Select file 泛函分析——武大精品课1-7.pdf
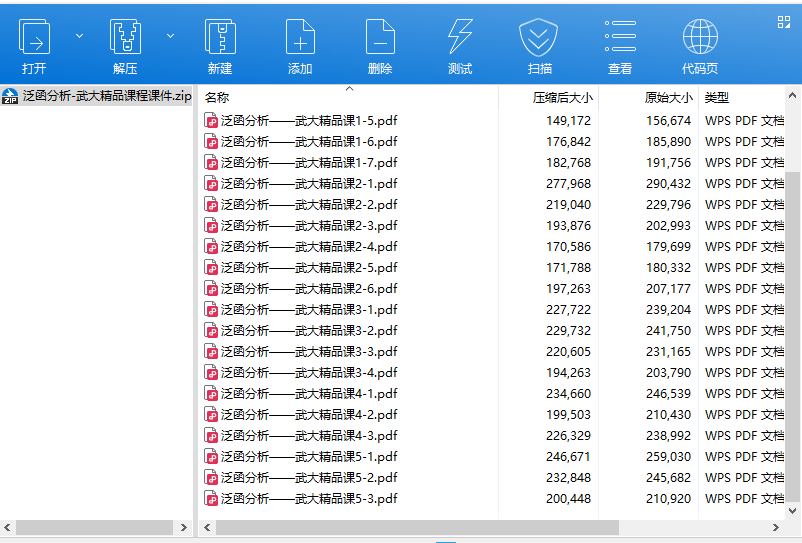This screenshot has height=543, width=802. (x=309, y=163)
